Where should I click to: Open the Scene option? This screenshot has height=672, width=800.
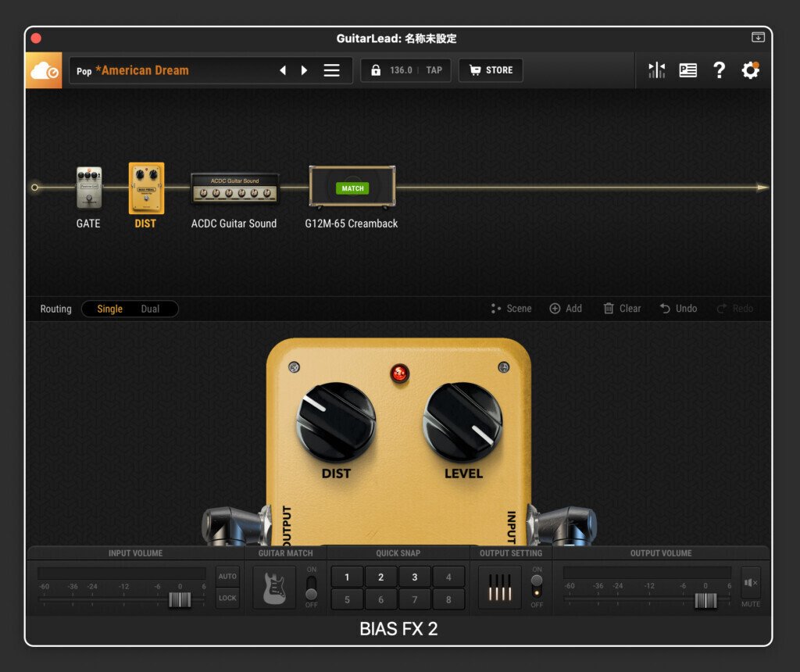[x=511, y=309]
